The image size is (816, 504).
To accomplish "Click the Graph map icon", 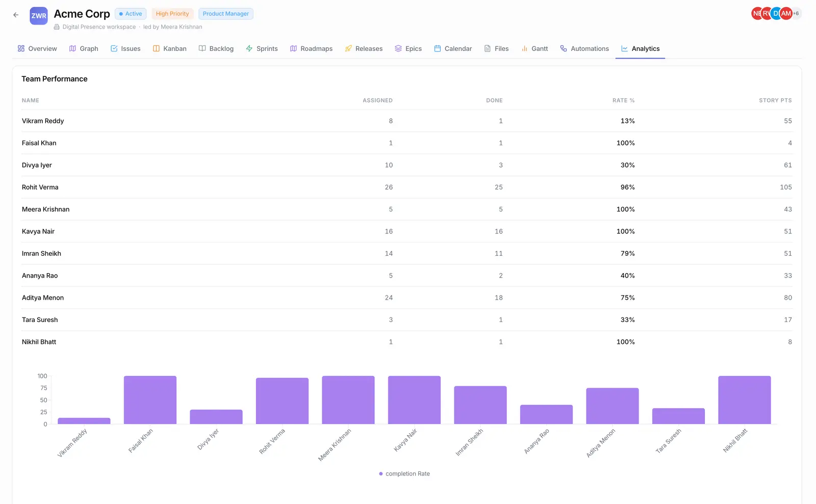I will click(x=72, y=48).
